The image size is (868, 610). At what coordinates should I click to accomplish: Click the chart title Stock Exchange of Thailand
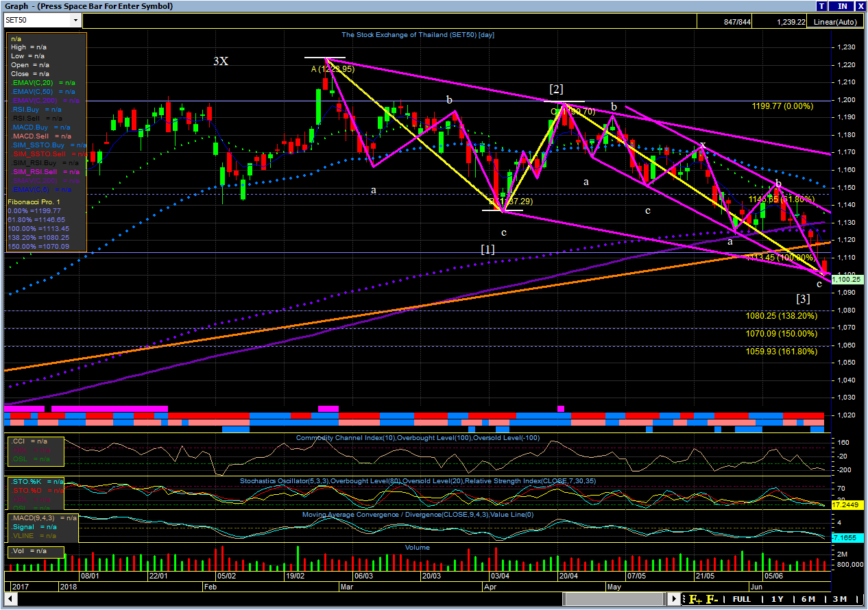click(418, 34)
